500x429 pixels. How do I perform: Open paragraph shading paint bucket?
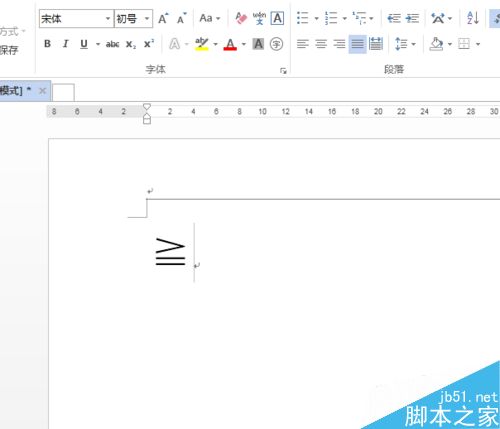436,44
